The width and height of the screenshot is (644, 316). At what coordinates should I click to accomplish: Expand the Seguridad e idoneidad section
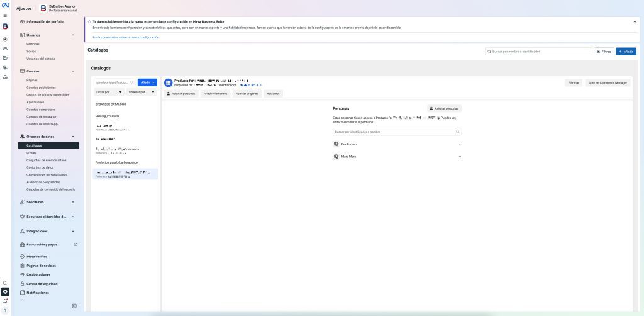pyautogui.click(x=73, y=216)
